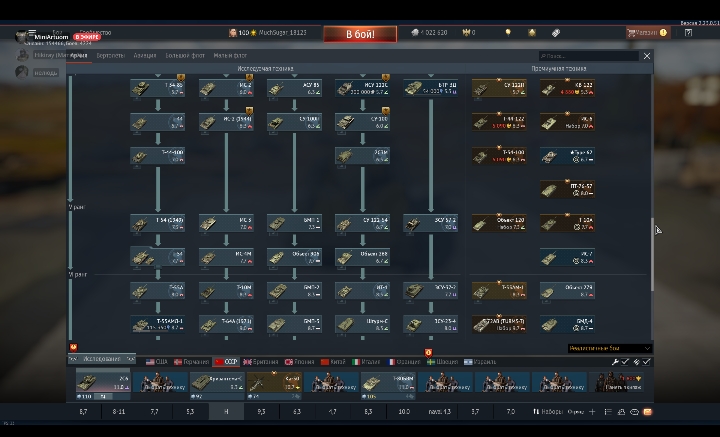The image size is (720, 437).
Task: Select the Германия nation tab
Action: pyautogui.click(x=191, y=362)
